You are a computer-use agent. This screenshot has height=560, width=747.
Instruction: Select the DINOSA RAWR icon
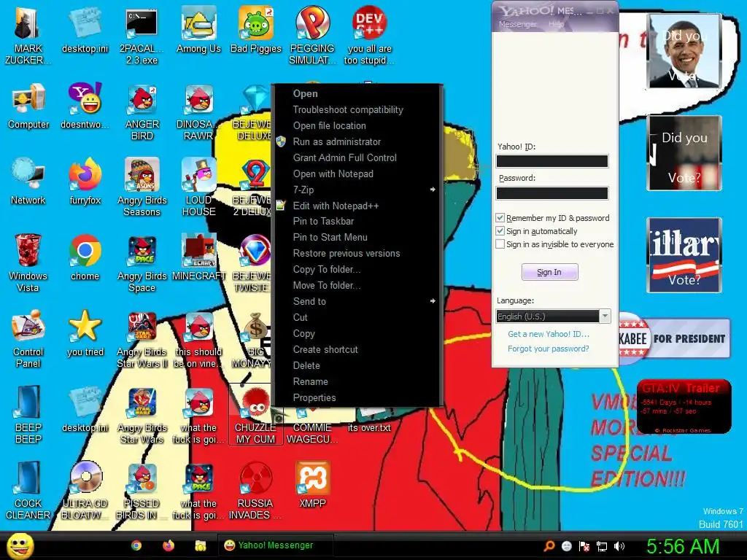198,112
